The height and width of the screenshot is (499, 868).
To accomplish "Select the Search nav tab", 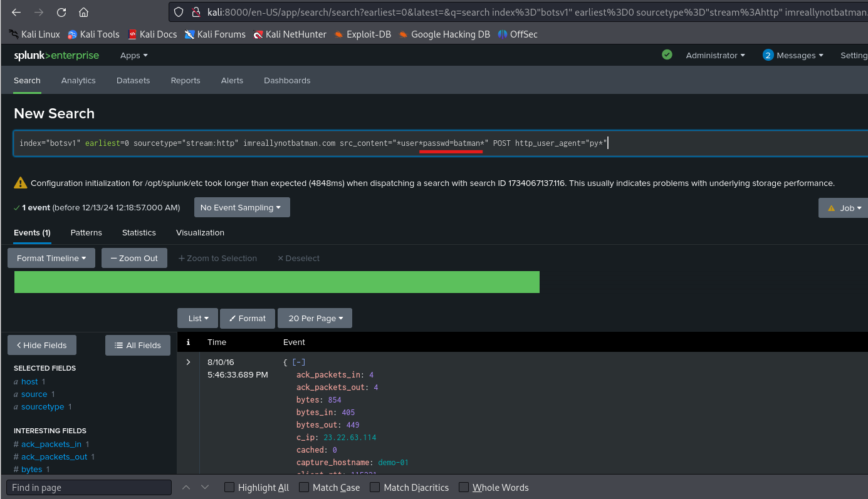I will tap(27, 80).
